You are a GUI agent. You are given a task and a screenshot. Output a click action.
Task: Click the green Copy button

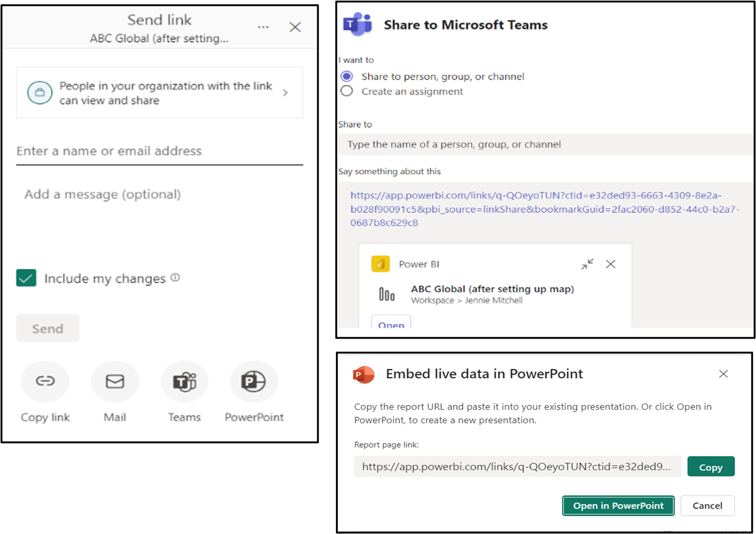pyautogui.click(x=711, y=467)
